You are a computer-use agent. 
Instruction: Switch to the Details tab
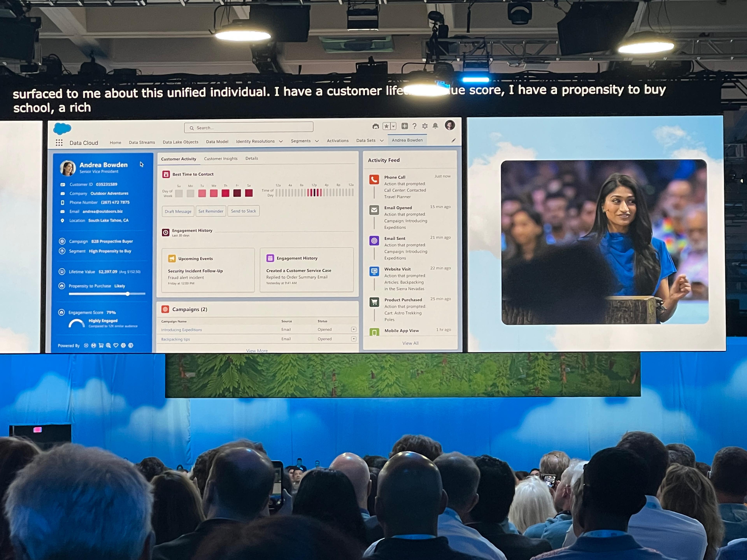coord(252,158)
